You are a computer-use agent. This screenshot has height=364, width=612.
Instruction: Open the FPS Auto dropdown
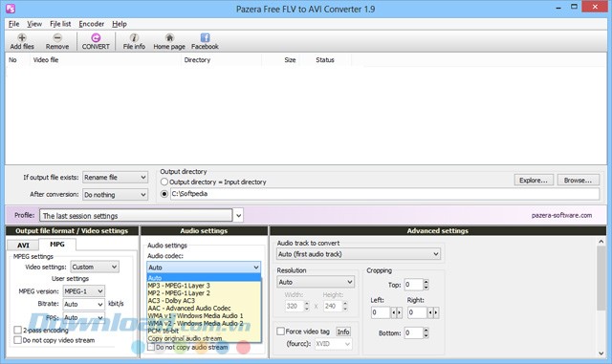(x=83, y=317)
